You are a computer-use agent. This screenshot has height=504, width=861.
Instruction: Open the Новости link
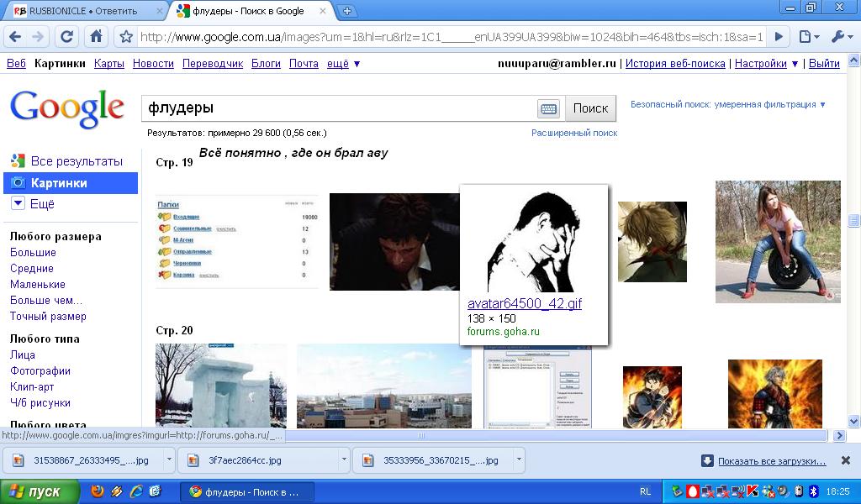(x=153, y=64)
